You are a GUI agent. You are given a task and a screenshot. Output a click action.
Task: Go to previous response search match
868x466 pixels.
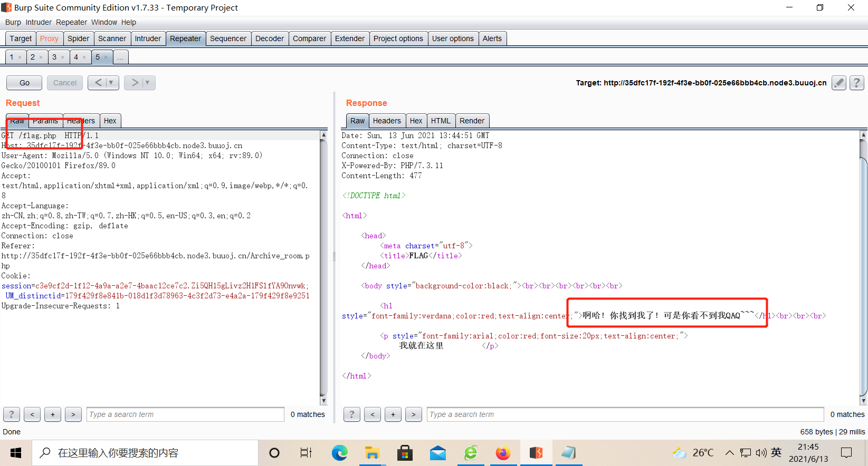click(x=373, y=414)
